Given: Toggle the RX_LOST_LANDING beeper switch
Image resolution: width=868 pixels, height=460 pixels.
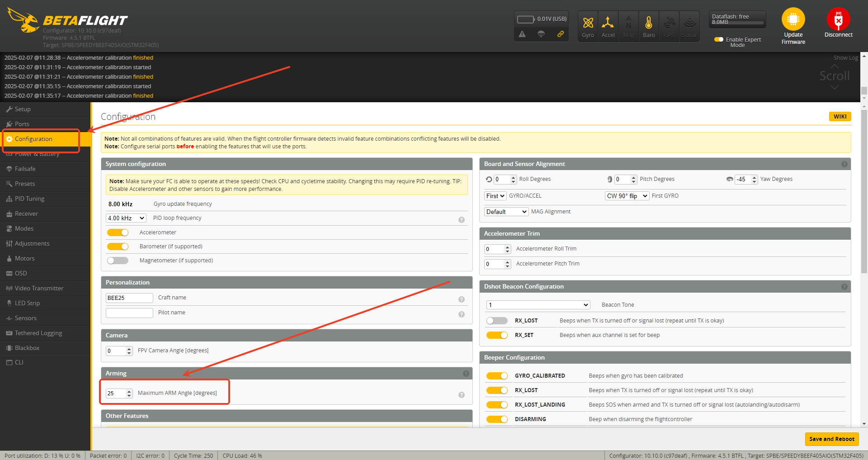Looking at the screenshot, I should (x=497, y=405).
